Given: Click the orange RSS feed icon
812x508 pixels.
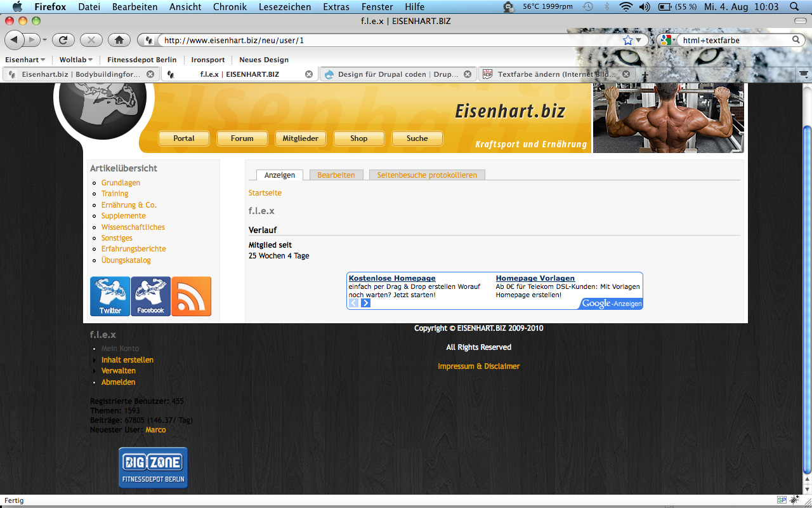Looking at the screenshot, I should (x=191, y=296).
